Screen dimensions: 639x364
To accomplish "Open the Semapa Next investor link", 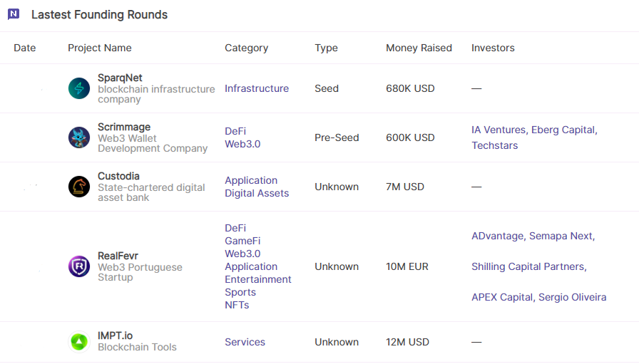I will [x=561, y=236].
